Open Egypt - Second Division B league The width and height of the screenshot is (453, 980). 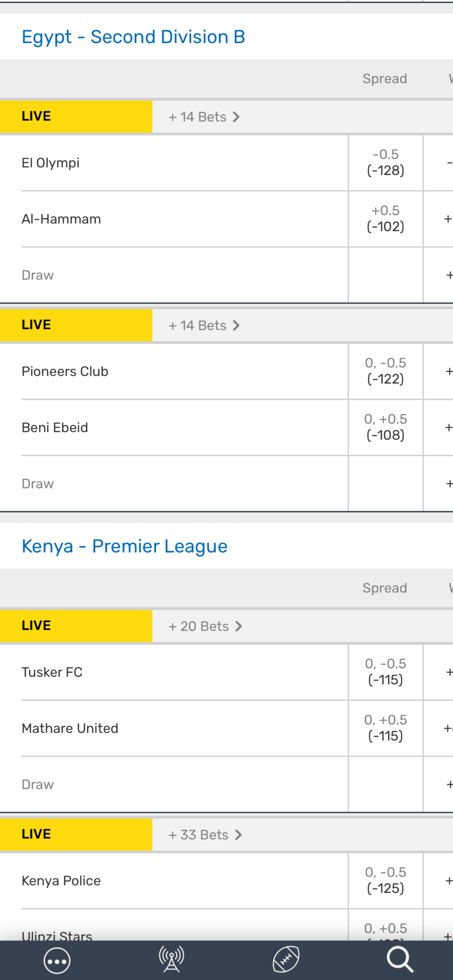(x=133, y=37)
